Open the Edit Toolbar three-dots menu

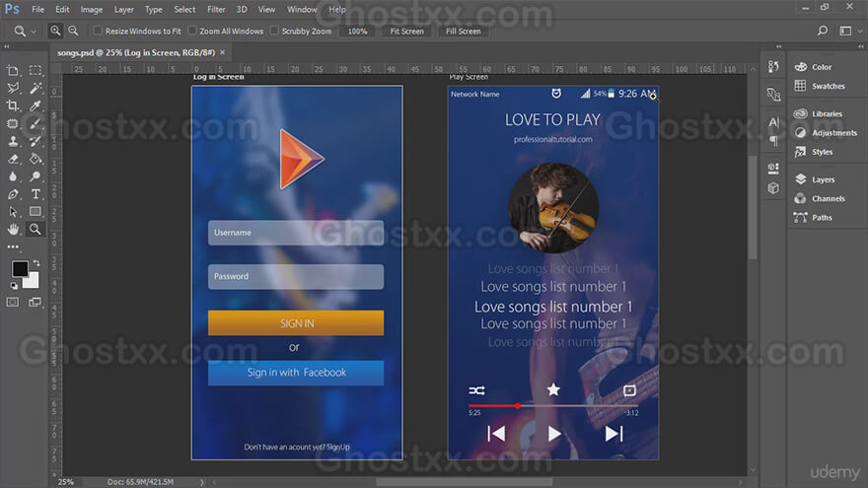click(x=13, y=246)
